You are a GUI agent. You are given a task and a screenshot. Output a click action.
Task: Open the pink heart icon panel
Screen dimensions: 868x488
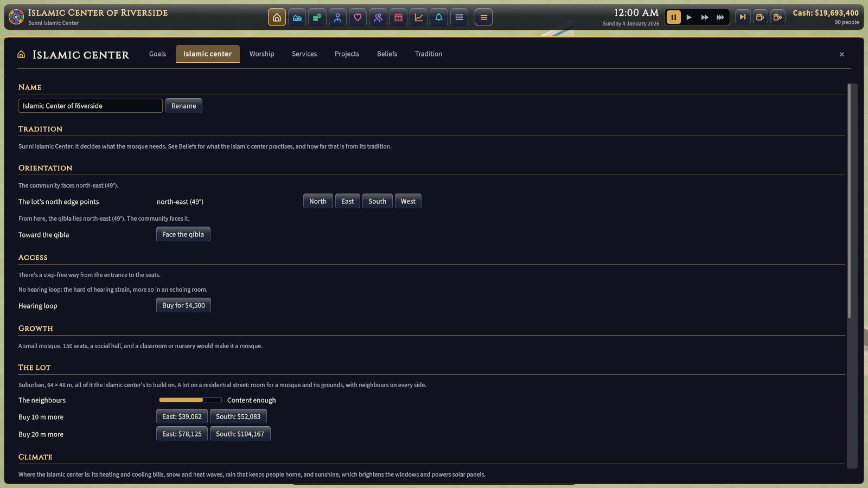(x=358, y=17)
